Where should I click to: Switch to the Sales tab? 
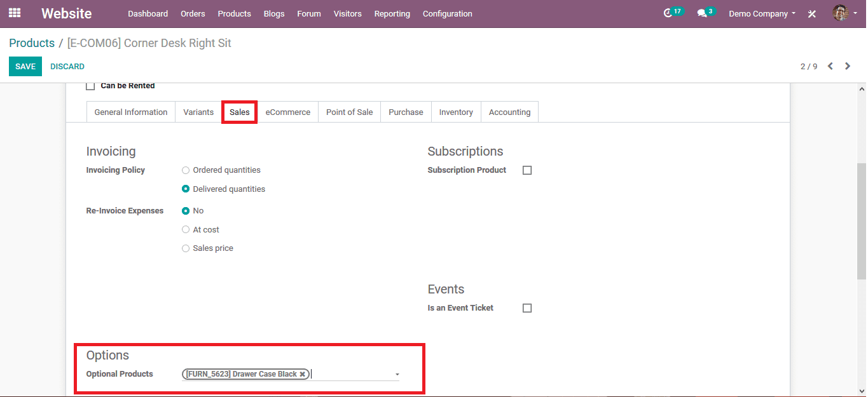pos(240,112)
